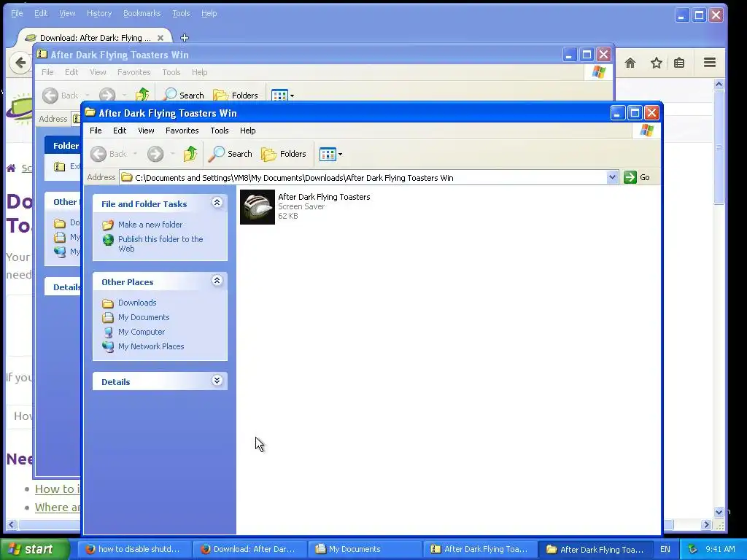Open My Computer in Other Places
The height and width of the screenshot is (560, 747).
[142, 332]
